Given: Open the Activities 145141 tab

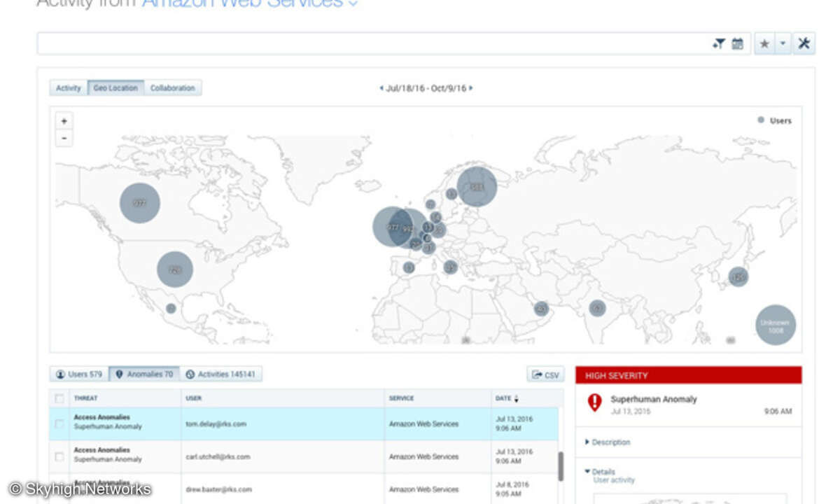Looking at the screenshot, I should click(220, 374).
